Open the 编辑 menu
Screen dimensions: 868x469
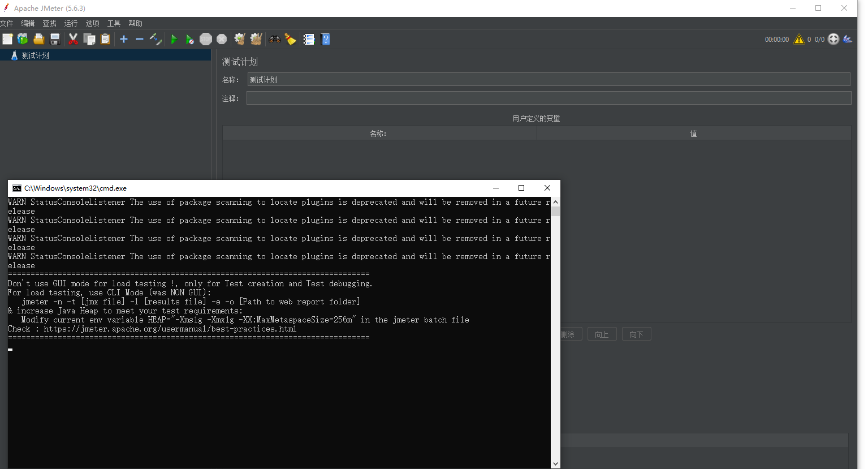(x=28, y=23)
